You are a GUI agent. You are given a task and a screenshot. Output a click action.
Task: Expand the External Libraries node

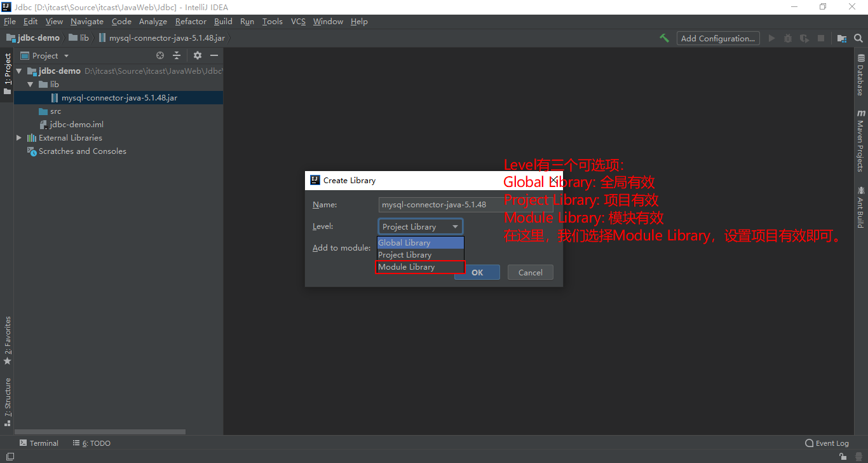pos(19,138)
